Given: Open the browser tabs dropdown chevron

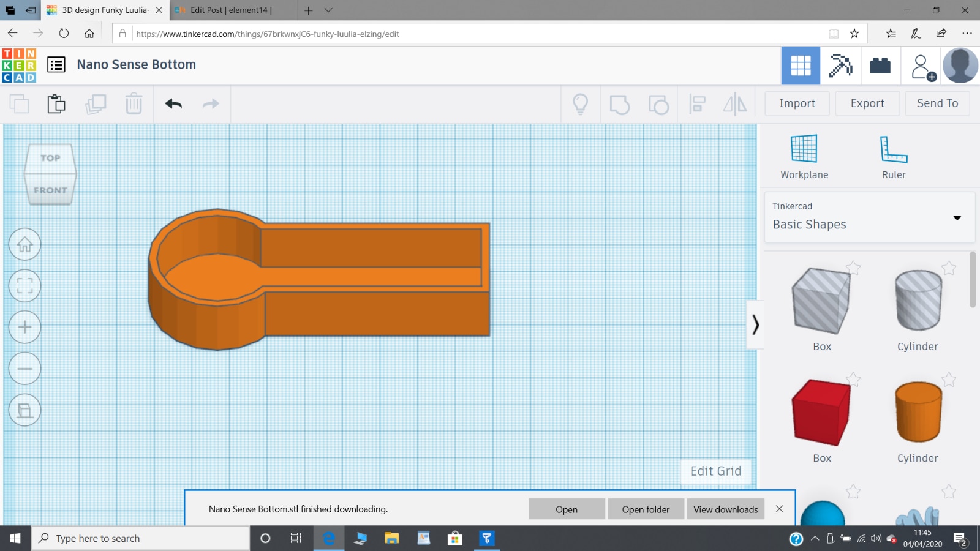Looking at the screenshot, I should pos(328,10).
